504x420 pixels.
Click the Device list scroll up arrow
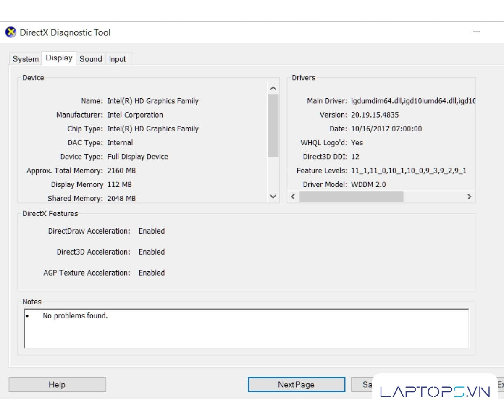pyautogui.click(x=273, y=88)
